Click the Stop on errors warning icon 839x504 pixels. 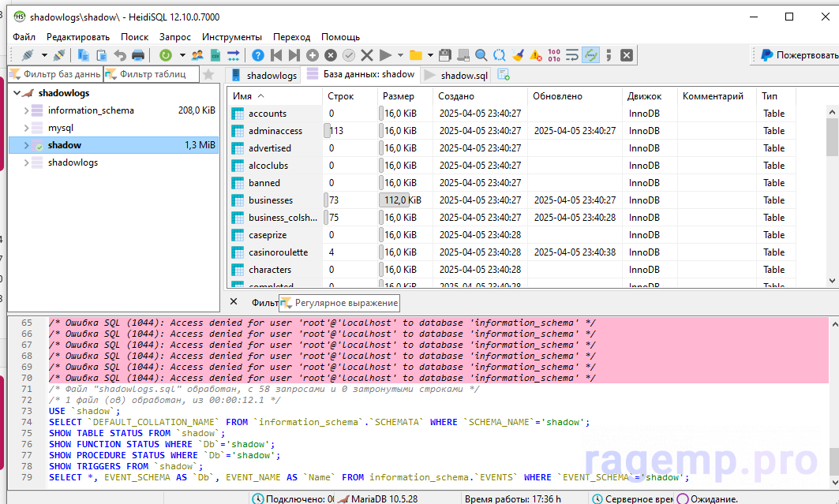536,55
